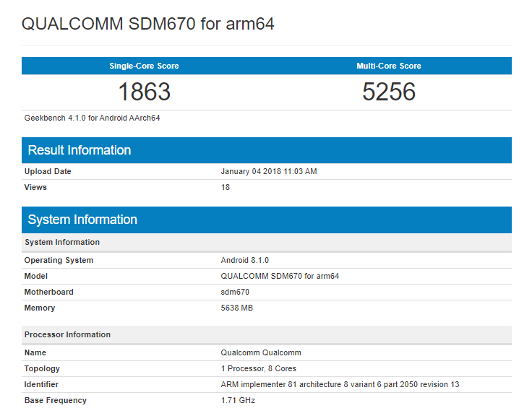Click the page title QUALCOMM SDM670 for arm64
Image resolution: width=532 pixels, height=416 pixels.
click(147, 24)
